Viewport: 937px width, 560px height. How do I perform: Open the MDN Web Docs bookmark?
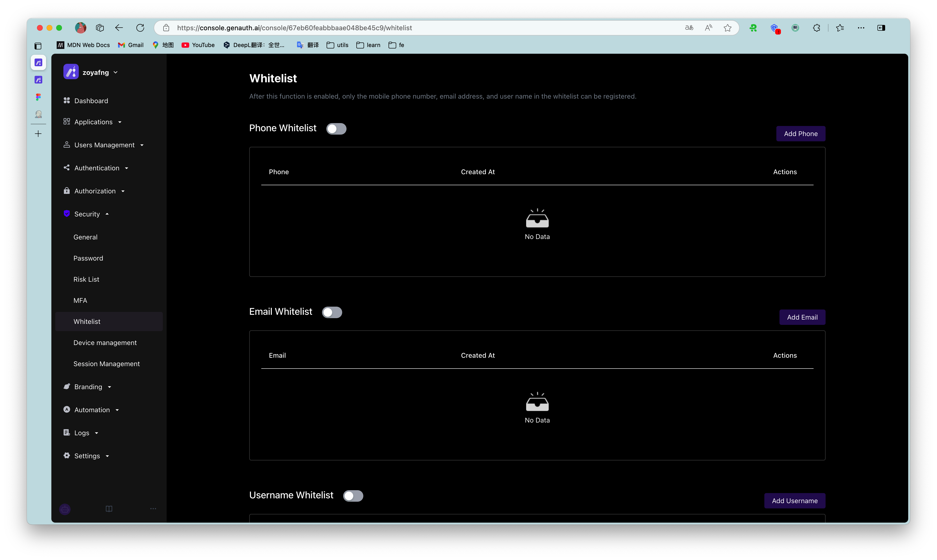tap(84, 45)
